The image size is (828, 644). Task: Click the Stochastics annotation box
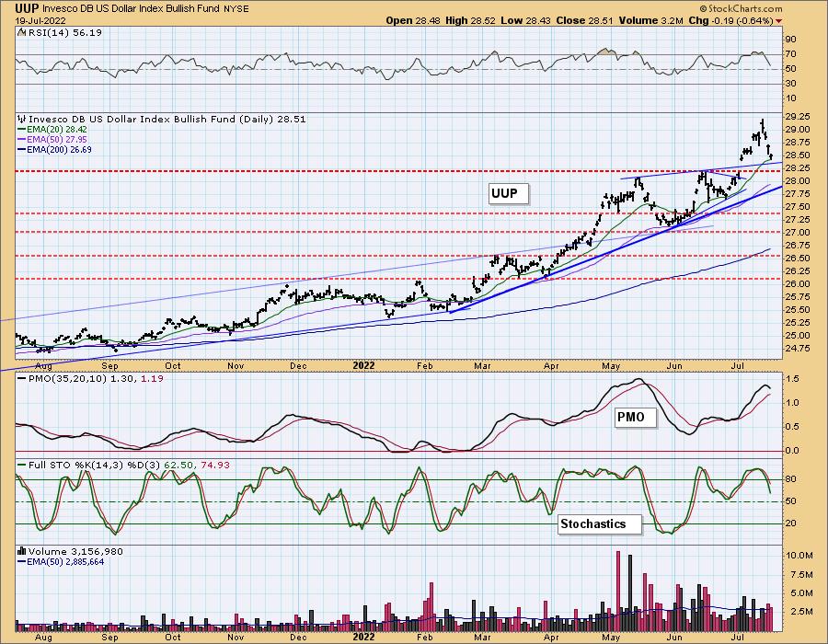coord(599,524)
